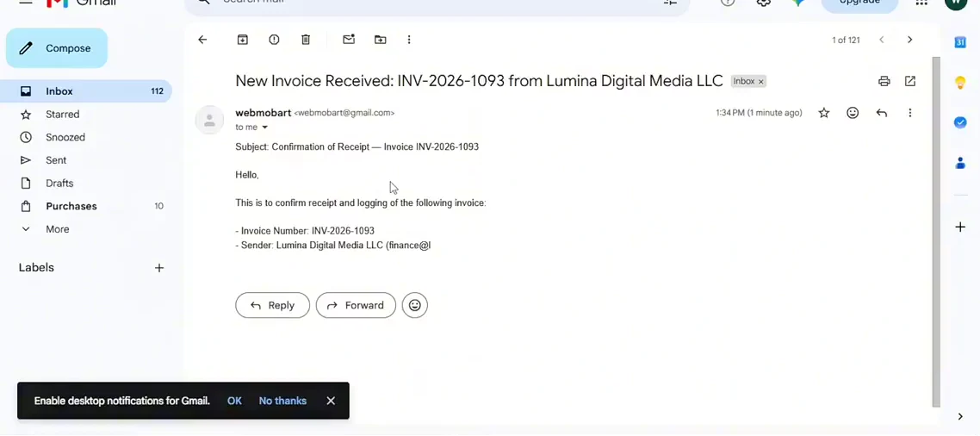Click the webmobart sender name

tap(264, 113)
